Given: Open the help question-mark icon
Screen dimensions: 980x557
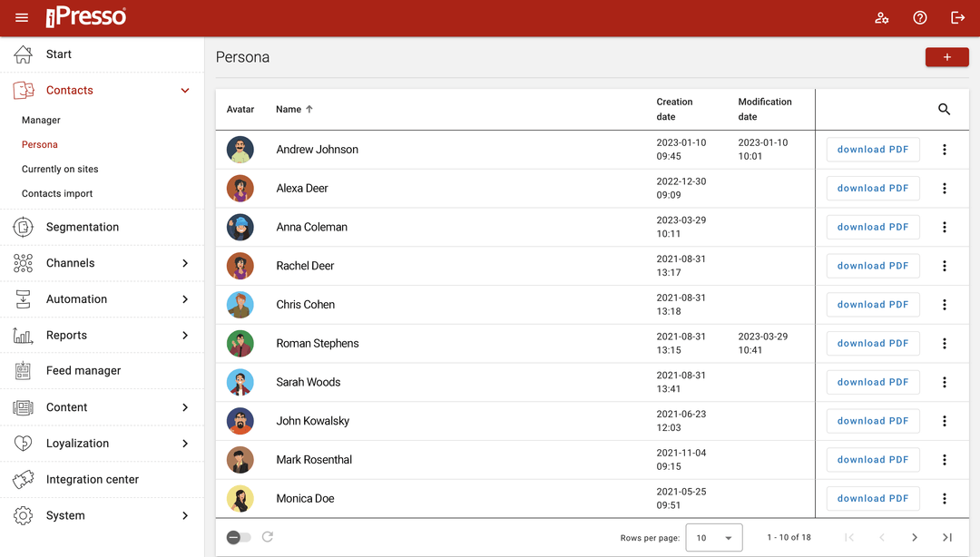Looking at the screenshot, I should tap(920, 17).
